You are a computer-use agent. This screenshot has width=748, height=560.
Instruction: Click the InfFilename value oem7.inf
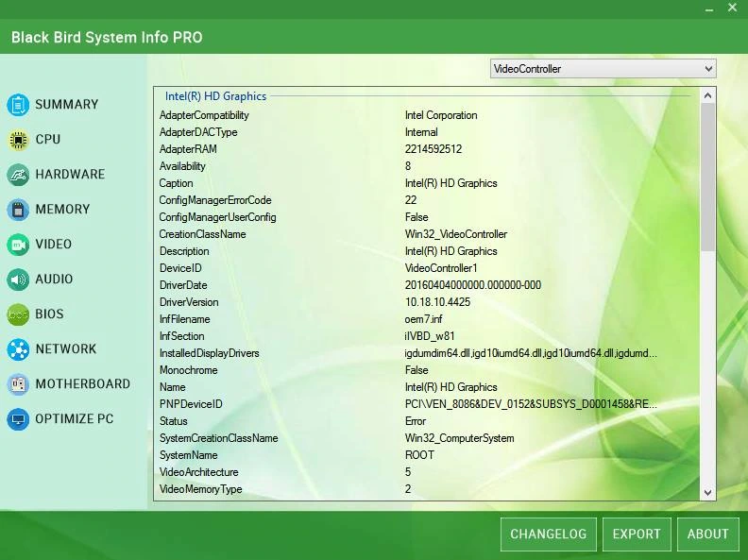point(424,319)
